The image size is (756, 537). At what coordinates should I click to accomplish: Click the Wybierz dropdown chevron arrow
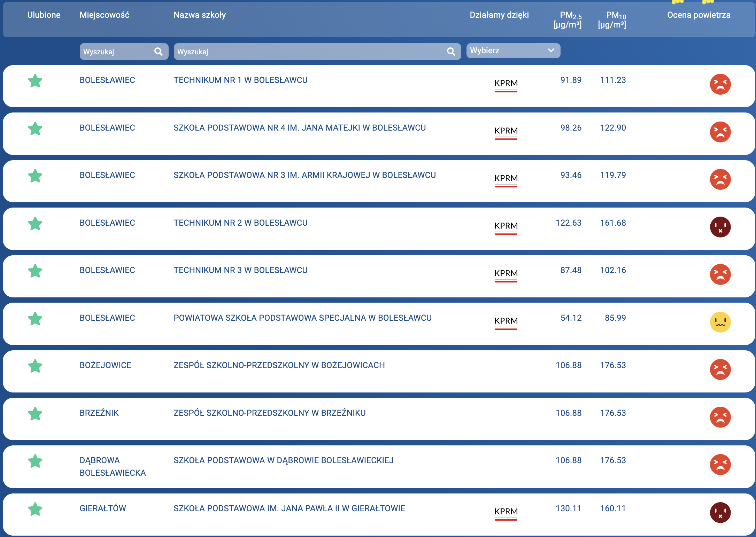point(551,50)
